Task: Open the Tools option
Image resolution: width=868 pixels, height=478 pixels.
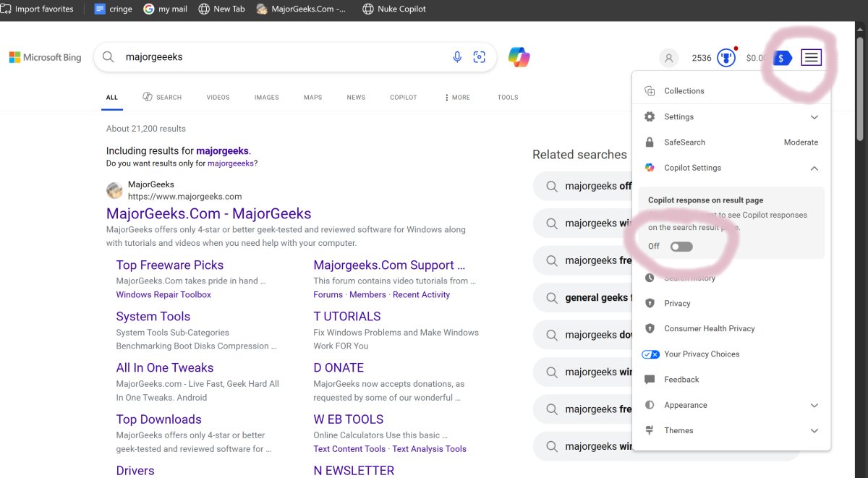Action: 508,98
